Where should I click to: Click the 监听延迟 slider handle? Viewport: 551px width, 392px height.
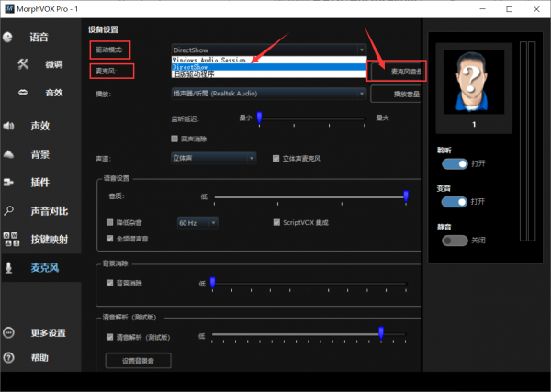pos(259,118)
